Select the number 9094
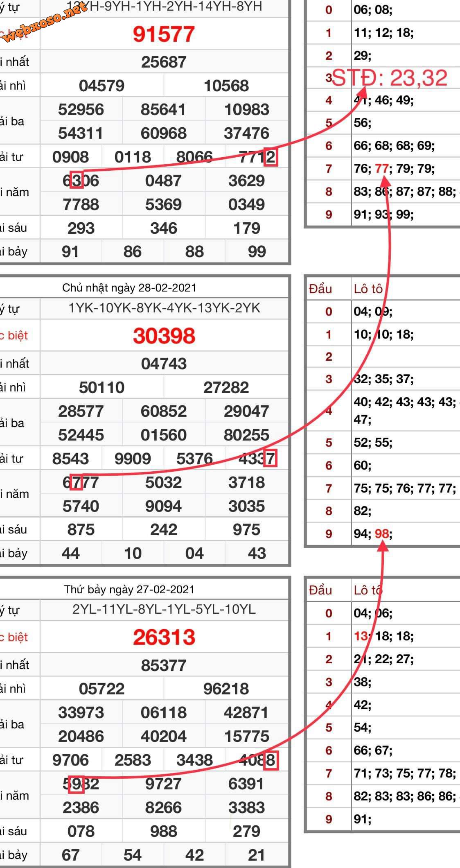Screen dimensions: 460x868 pos(163,506)
